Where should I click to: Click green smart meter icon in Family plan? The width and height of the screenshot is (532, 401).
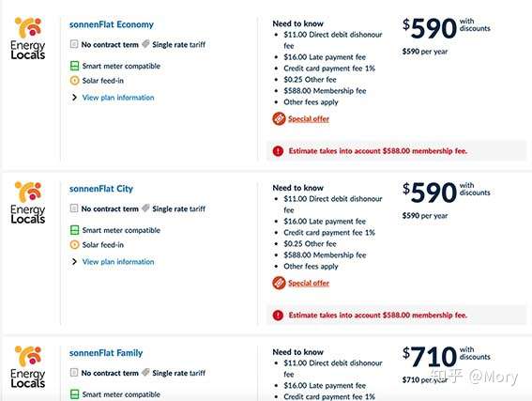point(75,394)
